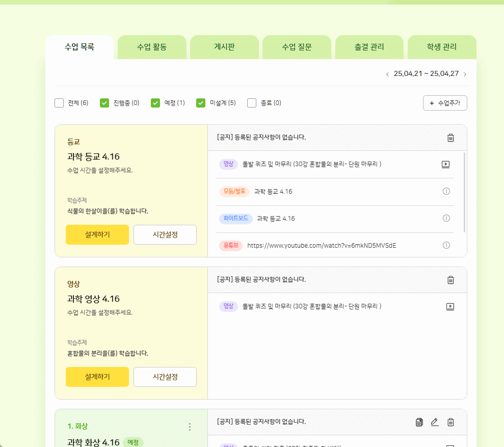Open the 출결 관리 tab
The width and height of the screenshot is (504, 447).
[x=369, y=47]
